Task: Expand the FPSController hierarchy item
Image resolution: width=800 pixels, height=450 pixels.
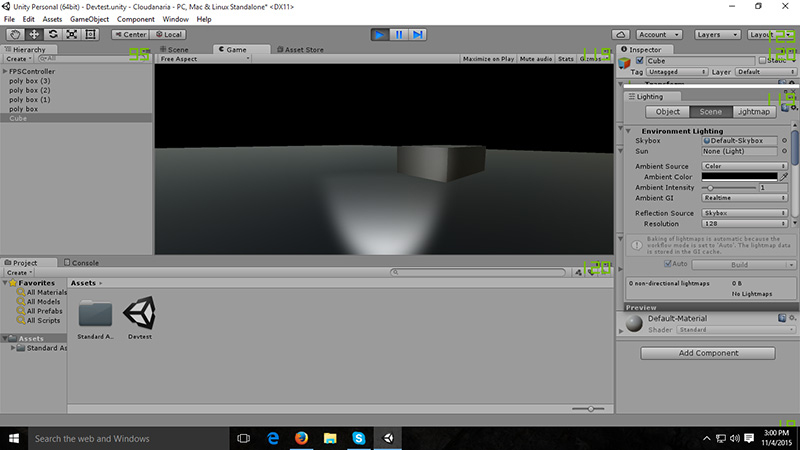Action: point(5,72)
